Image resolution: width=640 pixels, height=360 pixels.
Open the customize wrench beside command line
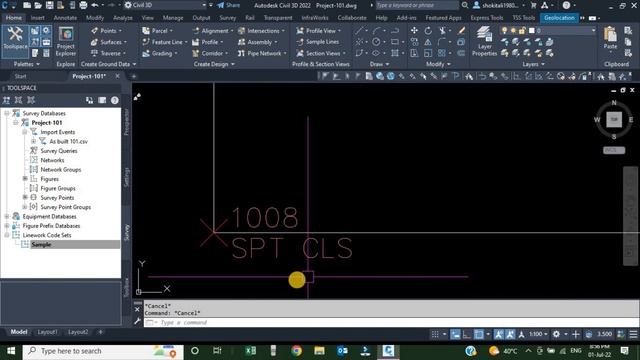tap(137, 322)
